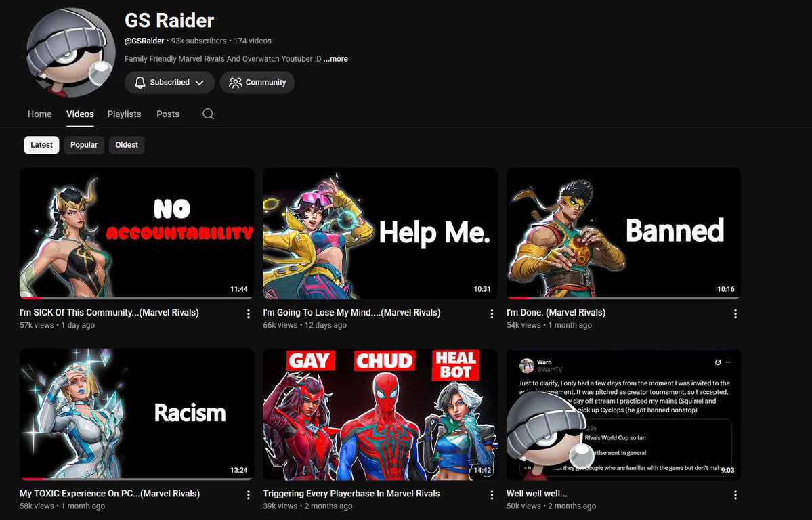Image resolution: width=812 pixels, height=520 pixels.
Task: Open options menu for I'm Done video
Action: [x=735, y=314]
